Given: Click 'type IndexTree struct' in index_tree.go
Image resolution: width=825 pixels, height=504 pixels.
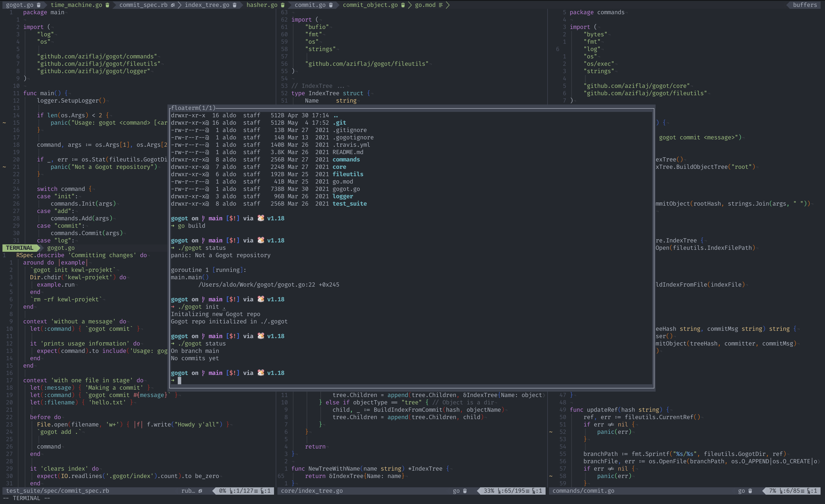Looking at the screenshot, I should [327, 93].
